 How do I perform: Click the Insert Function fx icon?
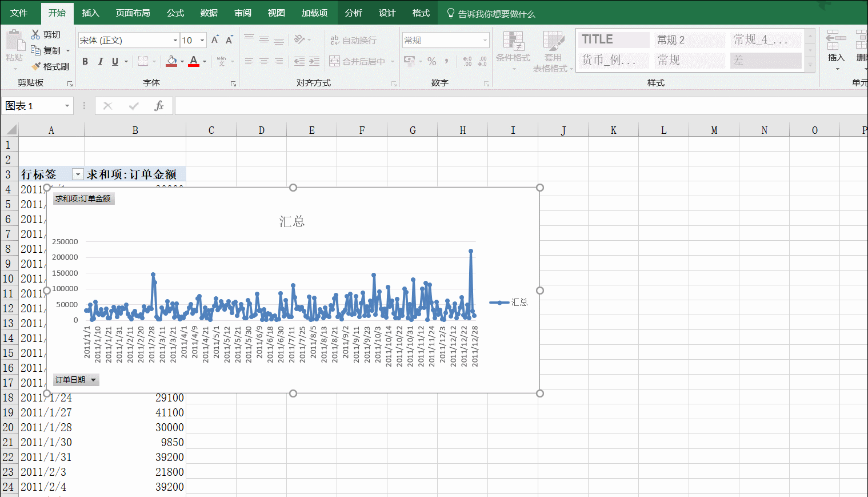tap(159, 106)
